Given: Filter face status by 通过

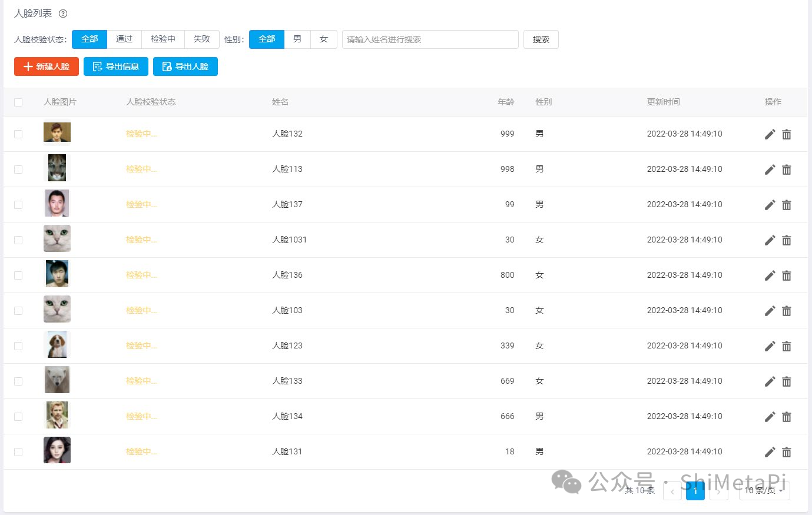Looking at the screenshot, I should (x=124, y=39).
